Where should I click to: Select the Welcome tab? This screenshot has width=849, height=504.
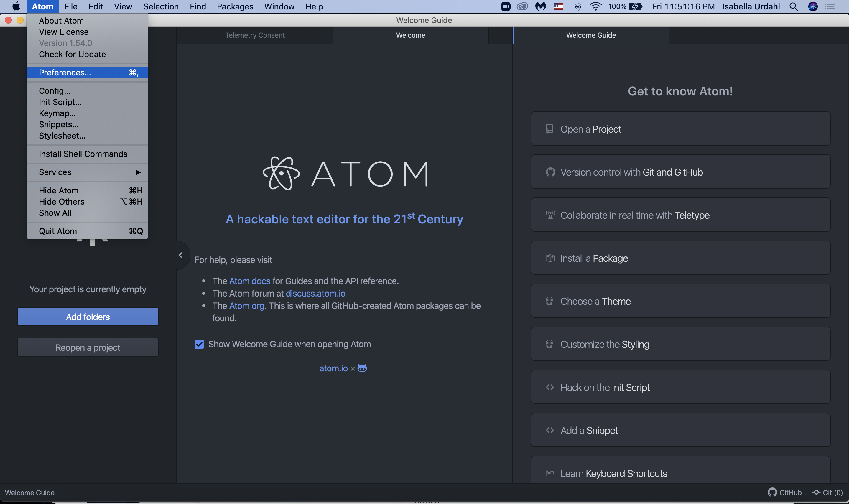(x=411, y=35)
